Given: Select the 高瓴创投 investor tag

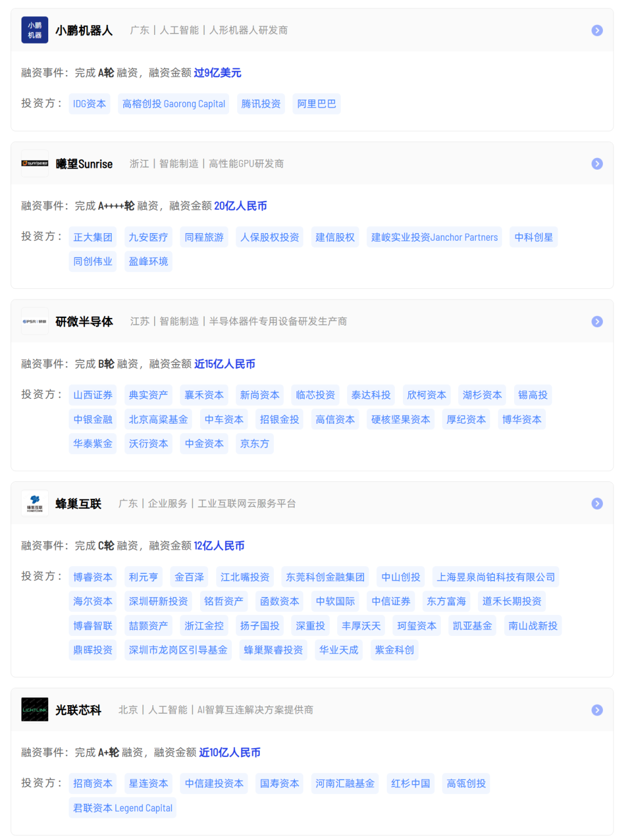Looking at the screenshot, I should point(466,784).
